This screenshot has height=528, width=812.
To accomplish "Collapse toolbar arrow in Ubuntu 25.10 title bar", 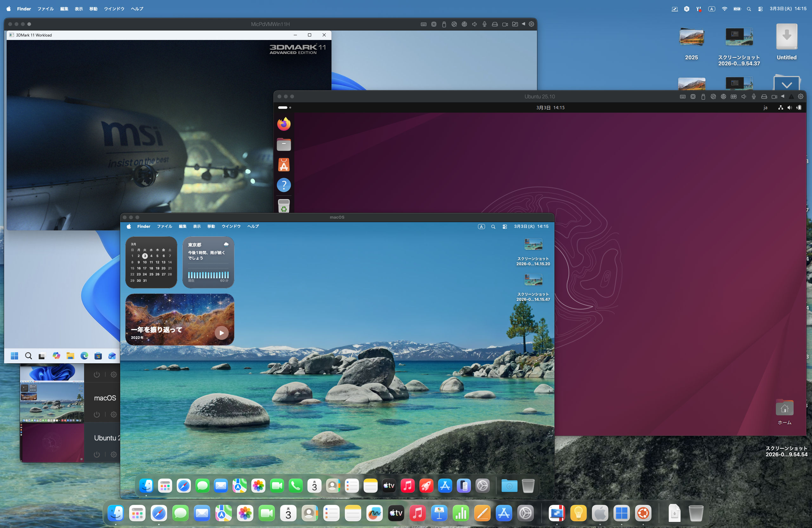I will (x=782, y=96).
